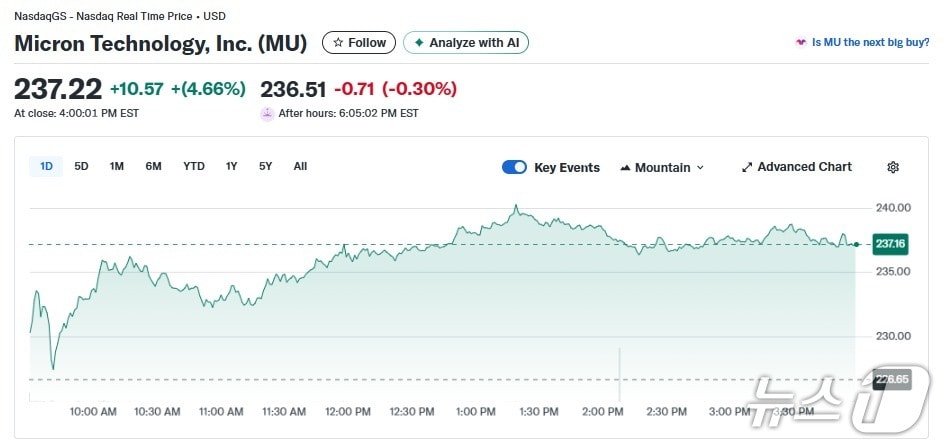Click the after hours moon icon
Screen dimensions: 944x447
pos(267,113)
